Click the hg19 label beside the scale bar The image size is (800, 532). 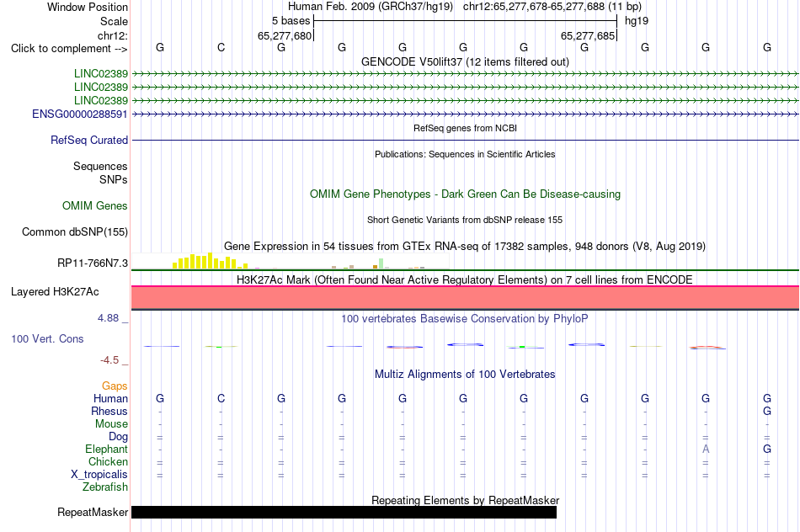pyautogui.click(x=637, y=21)
